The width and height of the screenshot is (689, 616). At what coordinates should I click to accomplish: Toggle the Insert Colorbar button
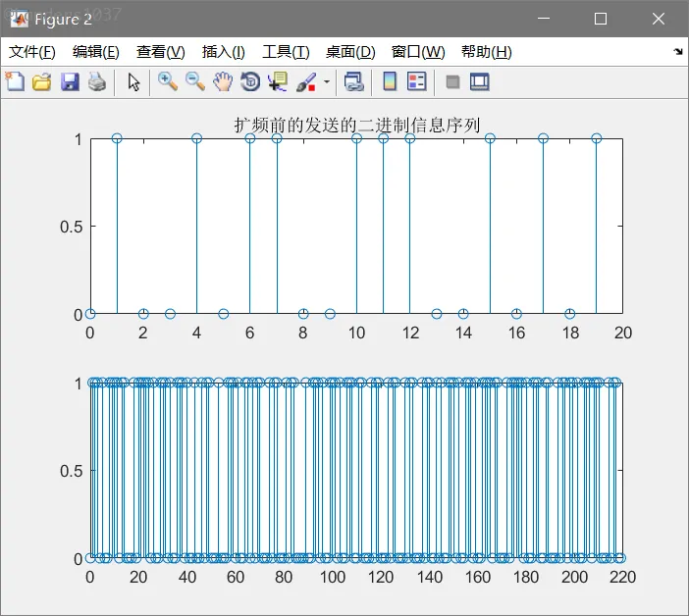[x=390, y=82]
